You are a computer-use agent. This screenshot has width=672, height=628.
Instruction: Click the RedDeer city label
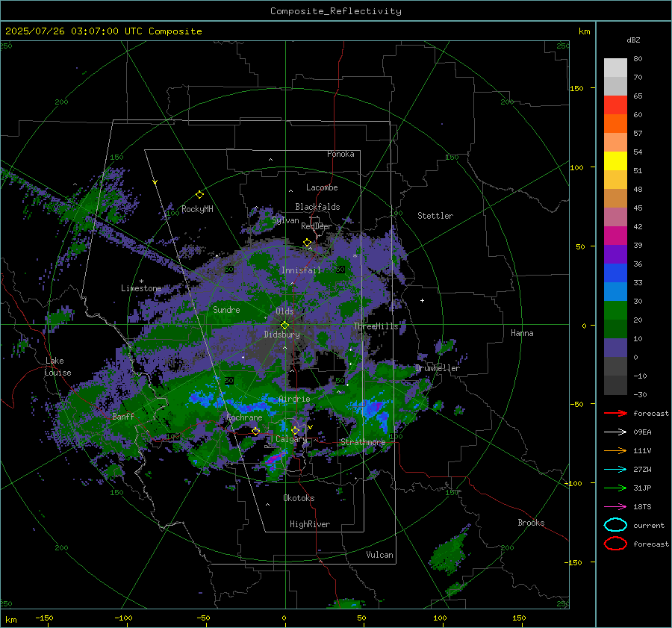(x=317, y=226)
